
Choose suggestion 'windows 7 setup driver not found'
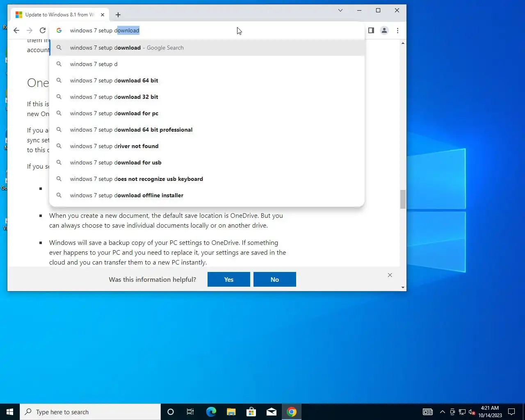tap(207, 146)
